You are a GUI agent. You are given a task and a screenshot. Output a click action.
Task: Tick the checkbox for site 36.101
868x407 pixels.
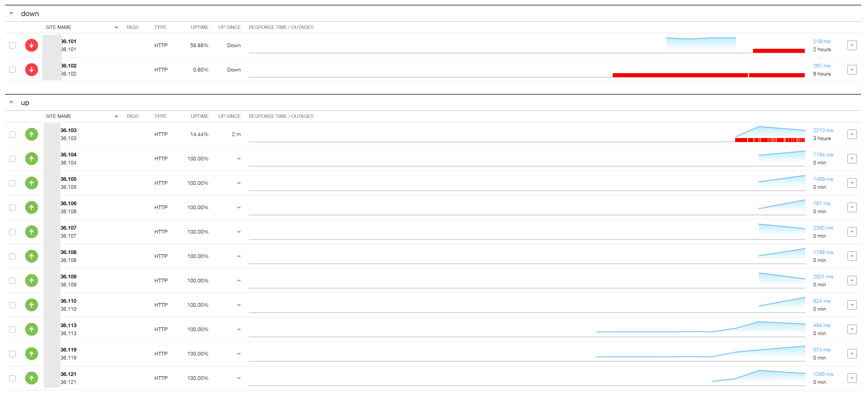click(13, 45)
